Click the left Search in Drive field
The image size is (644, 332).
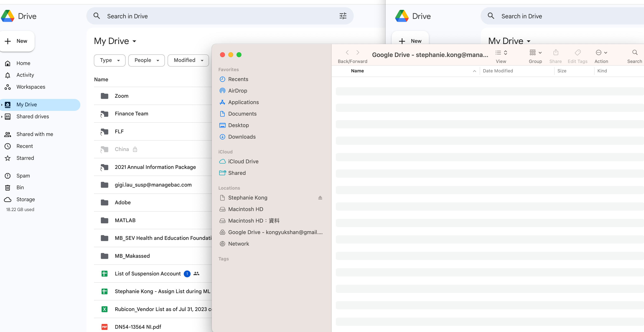[215, 16]
